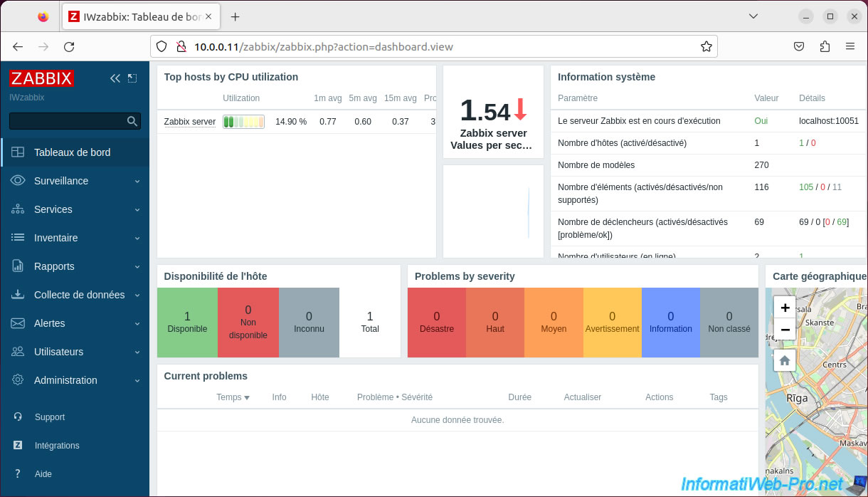Click the Avertissement severity tile
The width and height of the screenshot is (868, 497).
point(613,323)
